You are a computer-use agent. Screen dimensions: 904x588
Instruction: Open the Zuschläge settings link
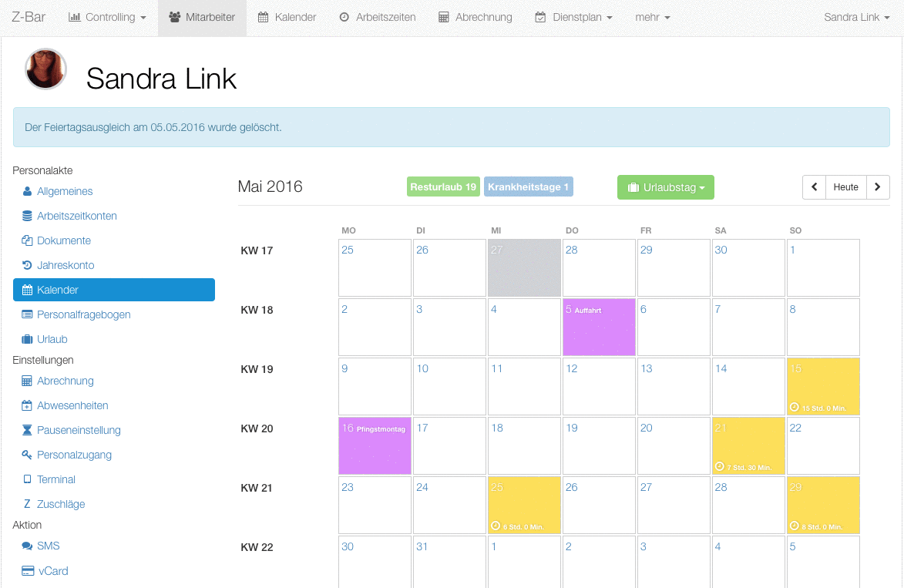(61, 505)
